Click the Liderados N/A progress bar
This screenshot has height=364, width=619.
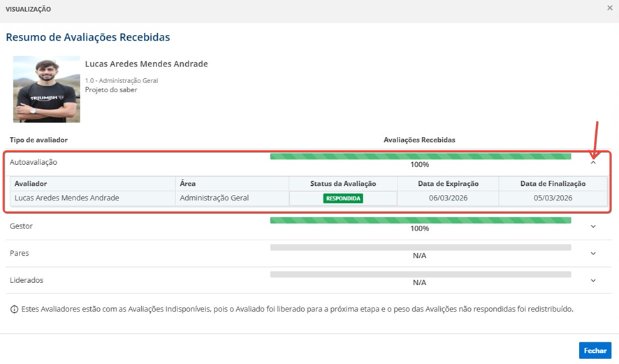[x=420, y=275]
